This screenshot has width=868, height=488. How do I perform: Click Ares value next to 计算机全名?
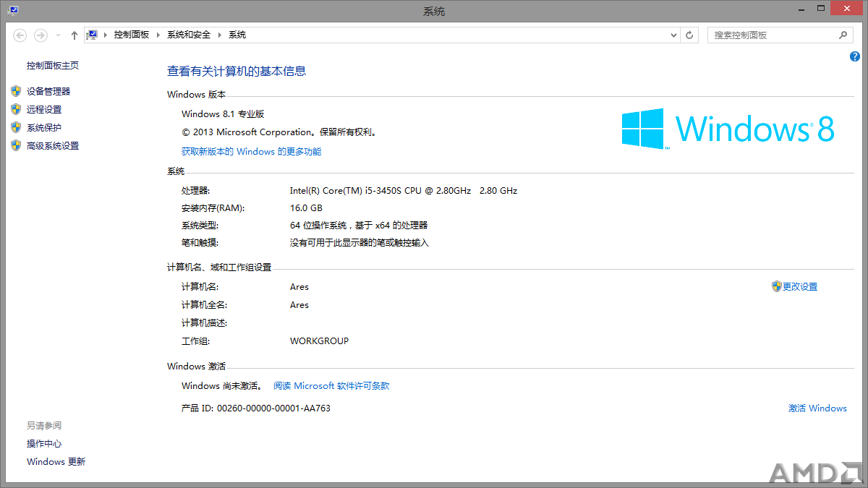[299, 305]
